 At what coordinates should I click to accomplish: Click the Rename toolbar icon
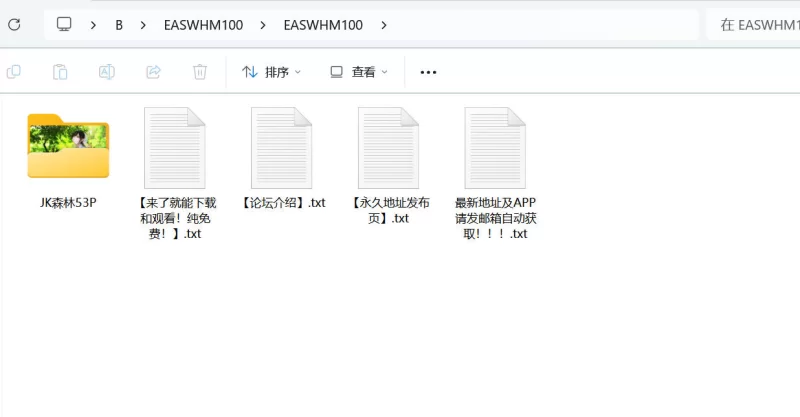(x=107, y=72)
